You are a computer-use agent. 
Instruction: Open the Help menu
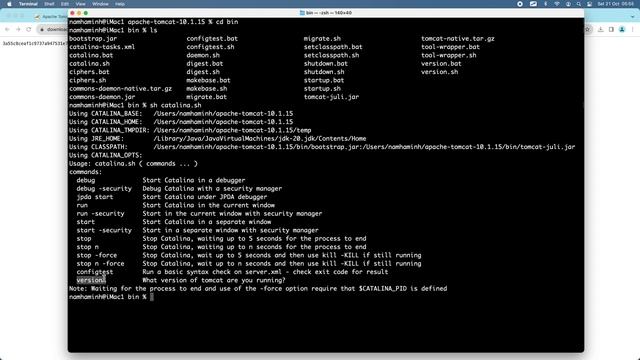coord(120,4)
